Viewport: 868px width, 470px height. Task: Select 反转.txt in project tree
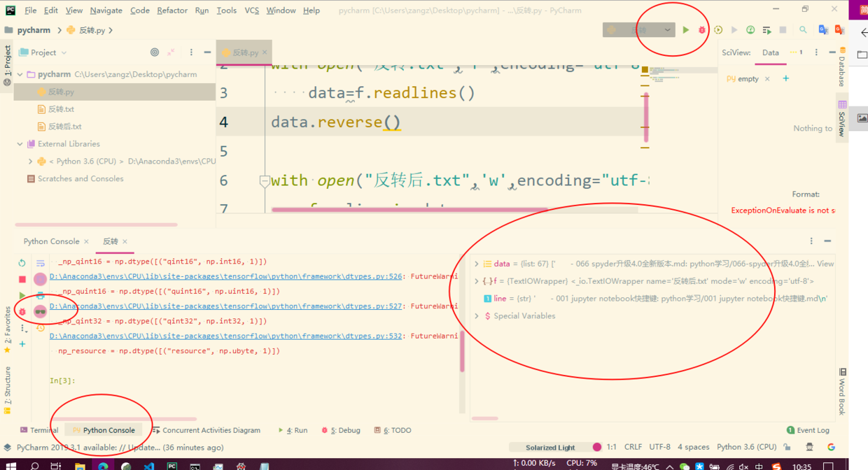click(x=61, y=109)
